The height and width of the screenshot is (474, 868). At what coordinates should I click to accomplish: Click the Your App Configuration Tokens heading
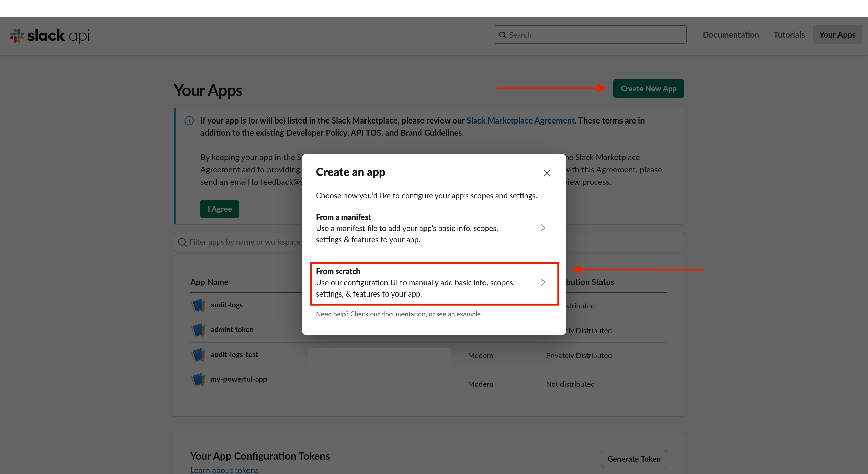tap(260, 456)
